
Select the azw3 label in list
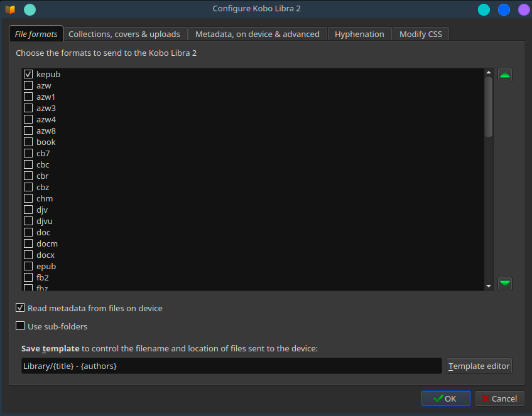click(46, 108)
